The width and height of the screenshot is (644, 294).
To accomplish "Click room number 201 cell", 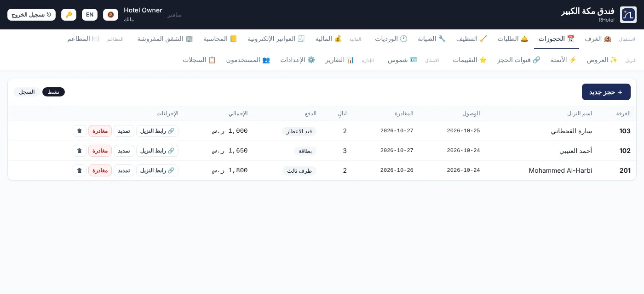I will point(625,170).
